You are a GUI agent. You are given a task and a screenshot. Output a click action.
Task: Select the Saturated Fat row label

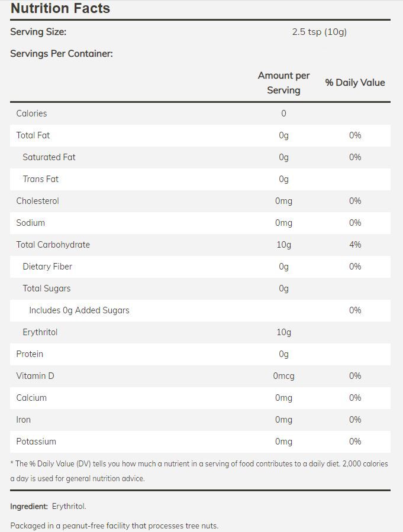[49, 157]
